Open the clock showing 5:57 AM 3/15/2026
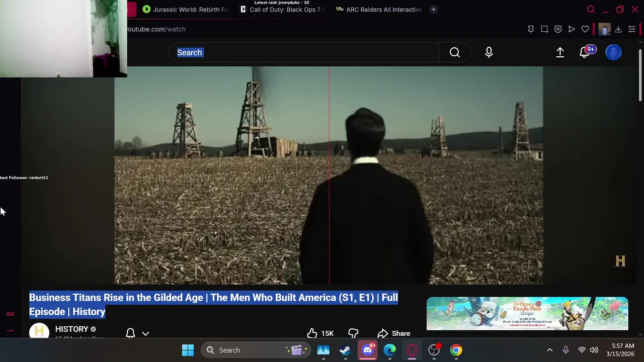 pos(620,350)
